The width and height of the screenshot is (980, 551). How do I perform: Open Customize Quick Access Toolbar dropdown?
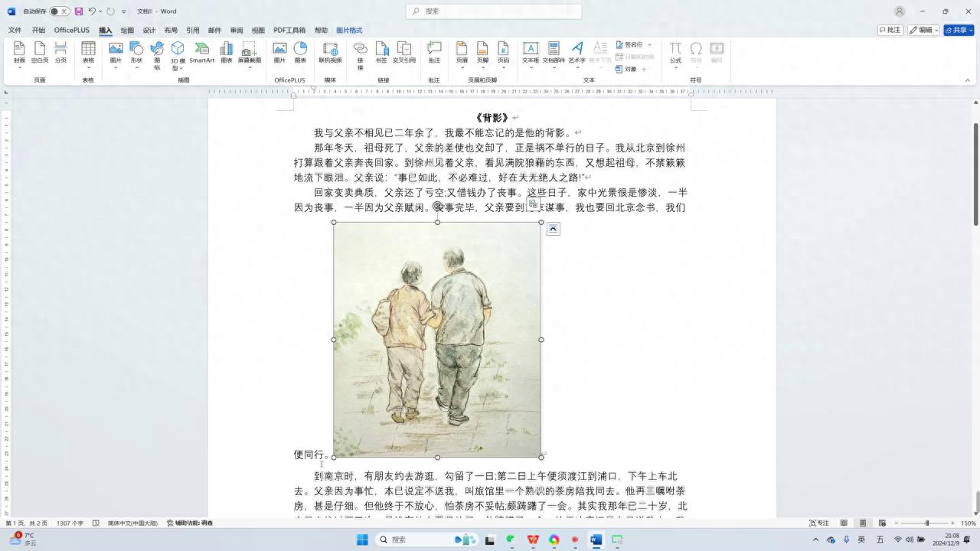click(124, 11)
